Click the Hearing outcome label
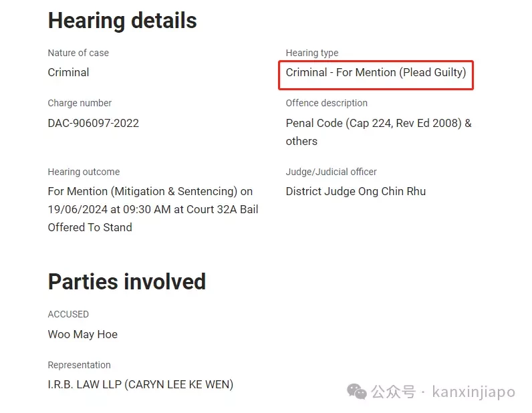This screenshot has width=532, height=413. pyautogui.click(x=84, y=172)
